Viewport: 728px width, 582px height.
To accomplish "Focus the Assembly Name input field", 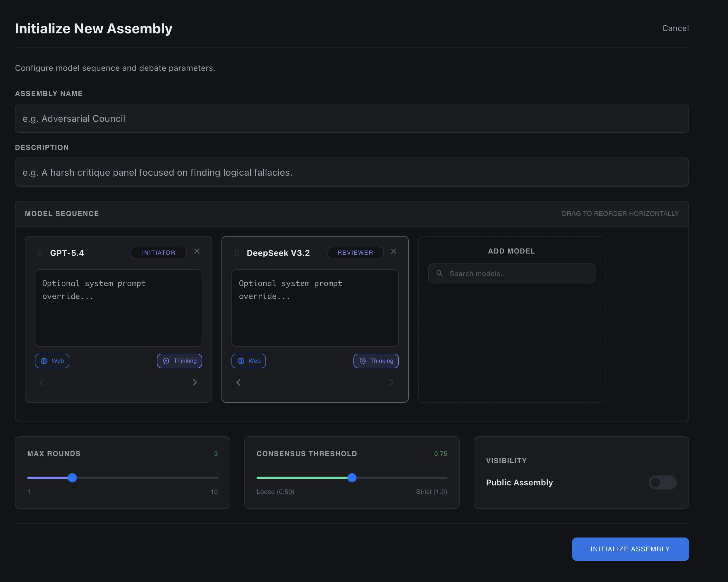I will [352, 118].
